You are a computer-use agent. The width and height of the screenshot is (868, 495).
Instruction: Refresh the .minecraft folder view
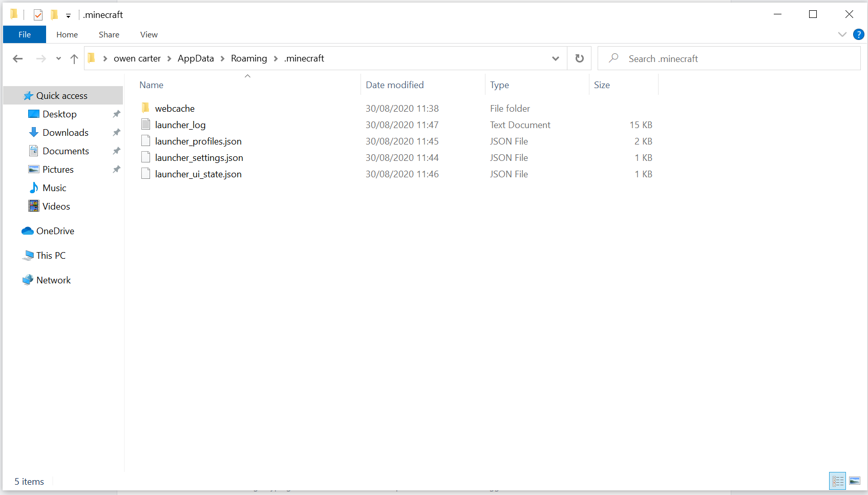579,58
